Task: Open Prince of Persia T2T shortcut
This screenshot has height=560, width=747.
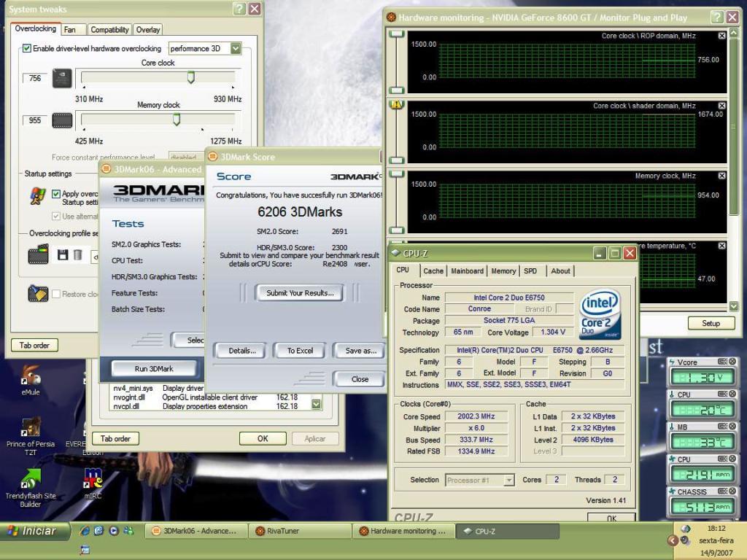Action: tap(31, 436)
